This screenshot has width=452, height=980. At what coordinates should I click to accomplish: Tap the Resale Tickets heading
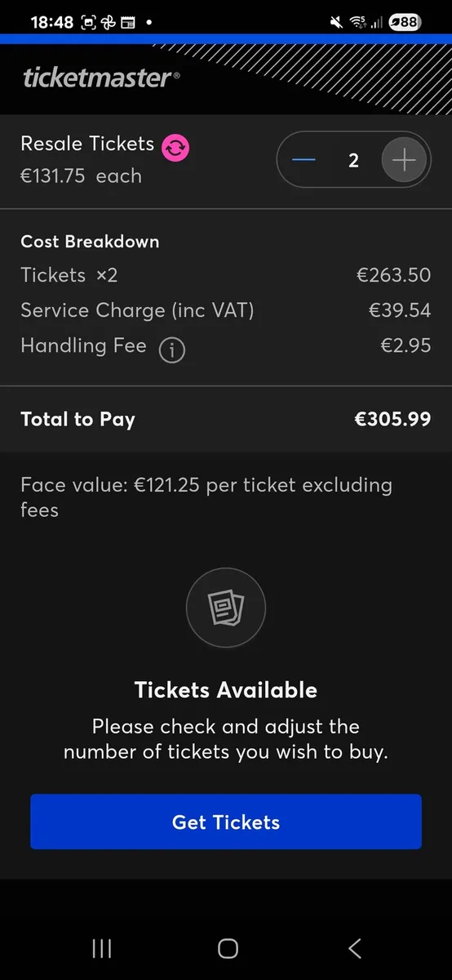87,144
